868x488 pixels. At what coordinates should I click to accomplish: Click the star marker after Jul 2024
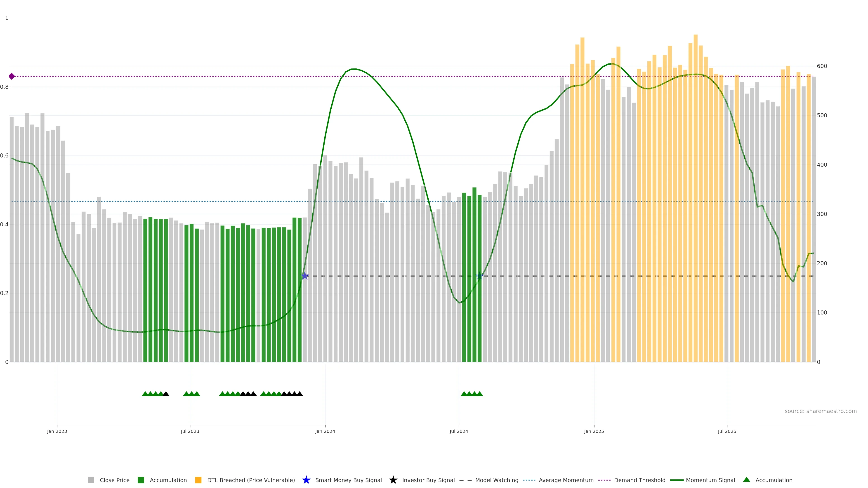click(479, 276)
